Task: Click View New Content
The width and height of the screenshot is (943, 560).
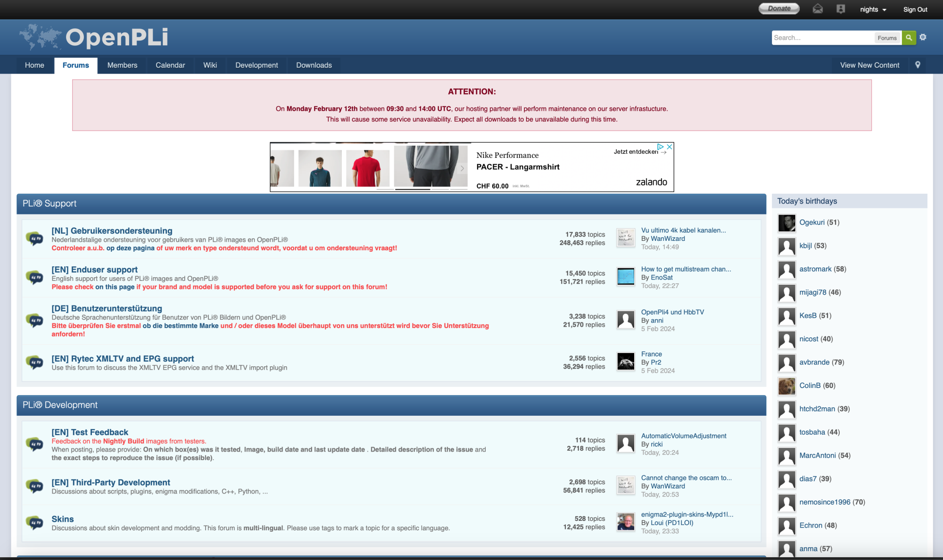Action: coord(870,65)
